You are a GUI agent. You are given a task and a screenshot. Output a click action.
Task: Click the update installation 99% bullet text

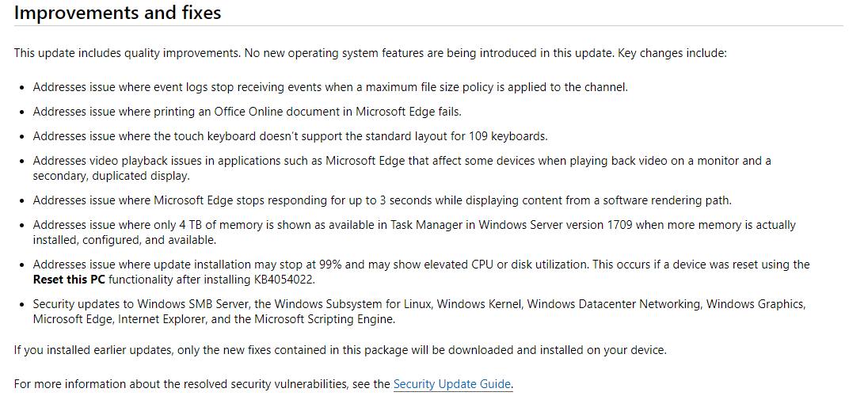point(421,272)
